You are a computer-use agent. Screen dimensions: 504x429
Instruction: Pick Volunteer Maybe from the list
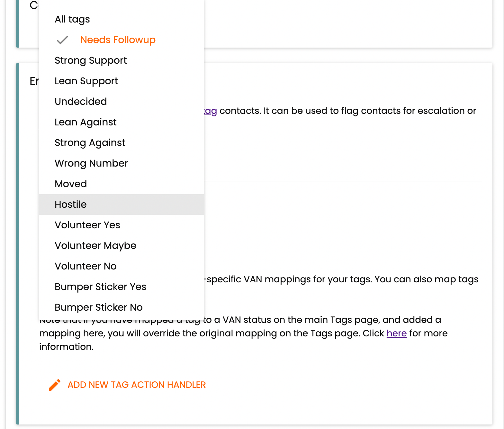[x=122, y=246]
